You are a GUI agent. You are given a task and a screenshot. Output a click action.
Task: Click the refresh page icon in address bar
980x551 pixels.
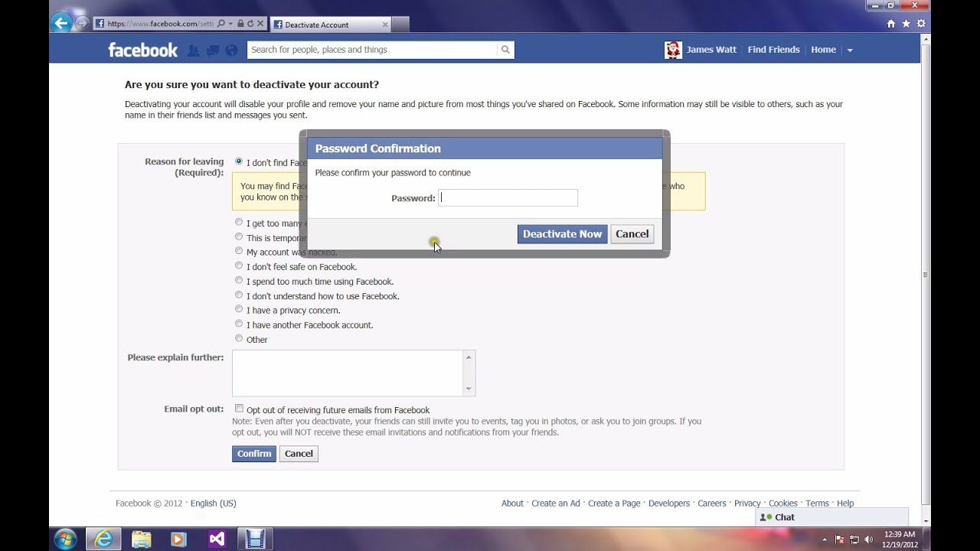tap(250, 24)
